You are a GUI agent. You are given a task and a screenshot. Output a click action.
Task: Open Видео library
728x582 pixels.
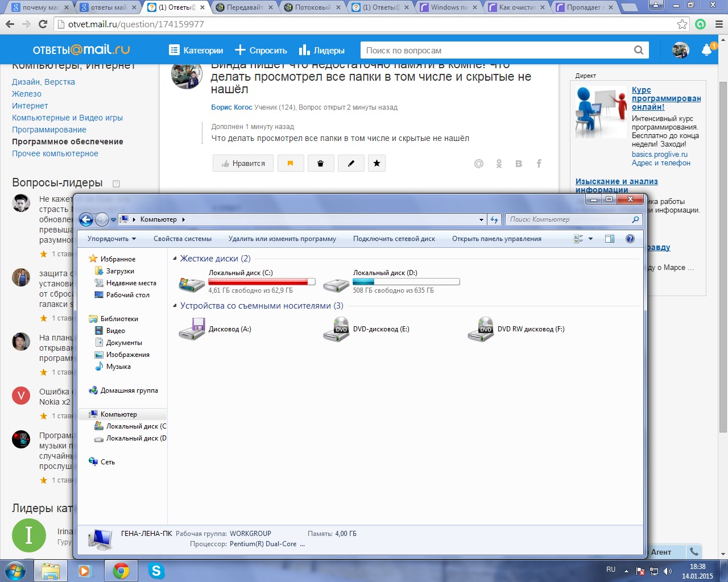click(115, 331)
